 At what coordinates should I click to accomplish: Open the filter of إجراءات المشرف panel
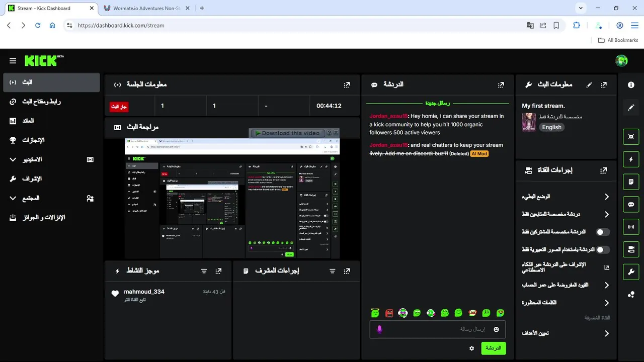[332, 271]
